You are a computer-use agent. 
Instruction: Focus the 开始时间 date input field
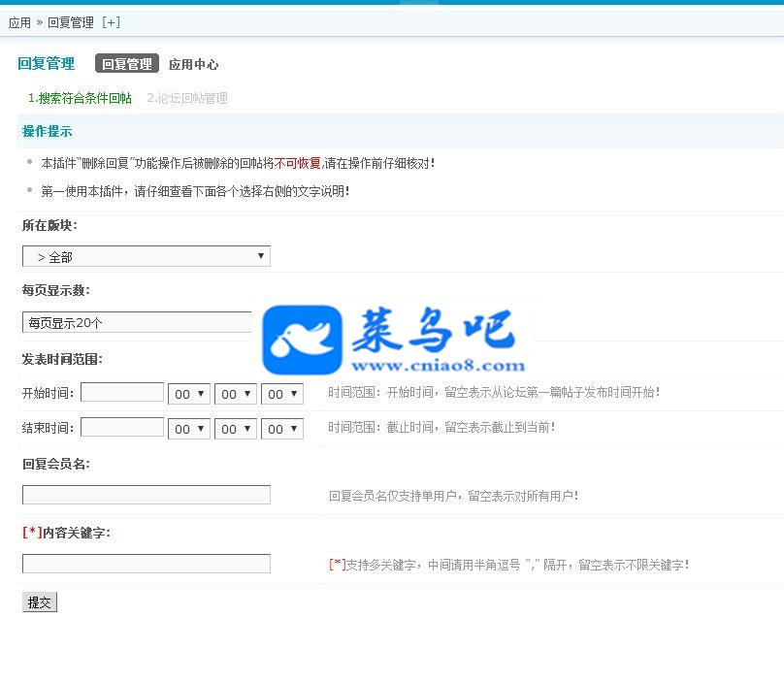pos(122,392)
